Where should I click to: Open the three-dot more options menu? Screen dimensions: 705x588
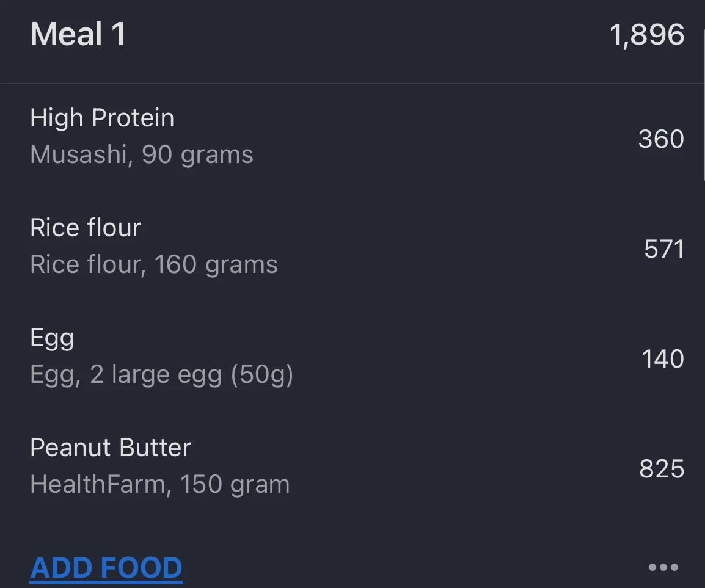pyautogui.click(x=663, y=568)
